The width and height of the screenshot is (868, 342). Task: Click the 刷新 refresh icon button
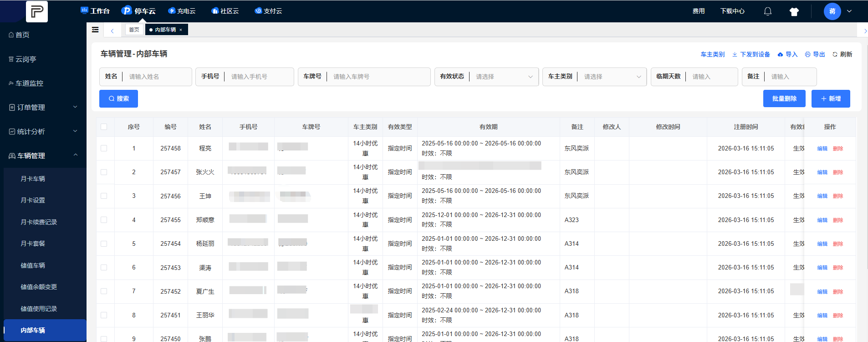(842, 54)
